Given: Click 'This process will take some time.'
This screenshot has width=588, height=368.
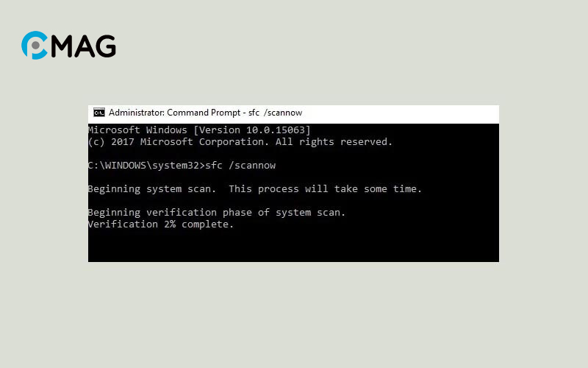Looking at the screenshot, I should tap(325, 189).
